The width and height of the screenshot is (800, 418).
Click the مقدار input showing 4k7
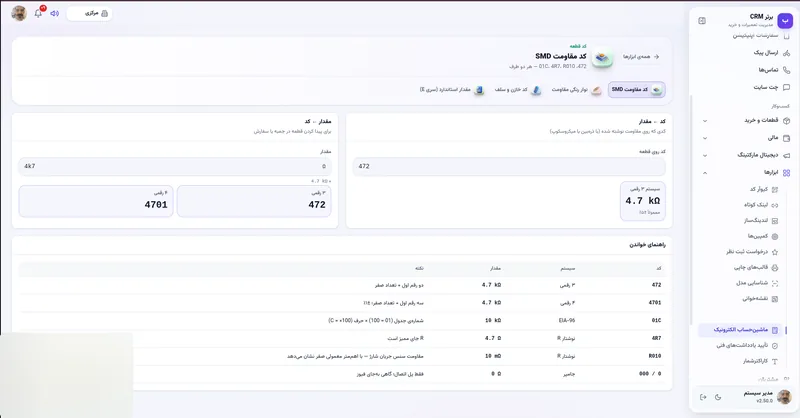(175, 166)
